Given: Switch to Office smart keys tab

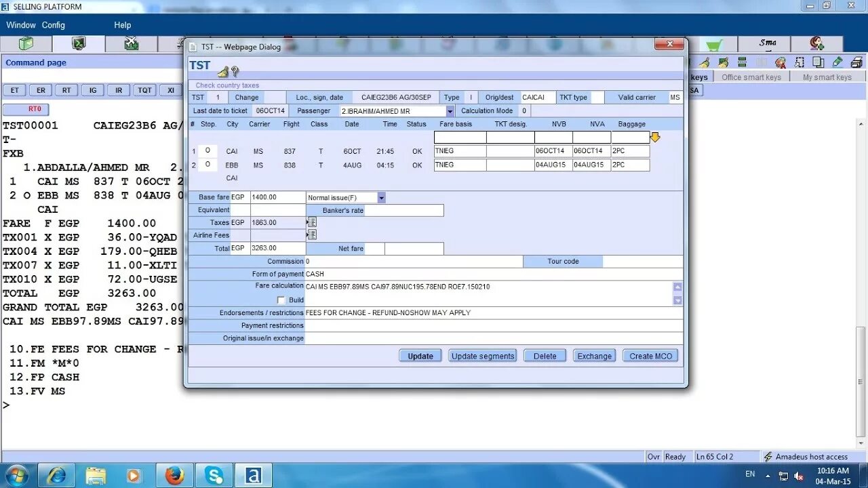Looking at the screenshot, I should pyautogui.click(x=751, y=77).
